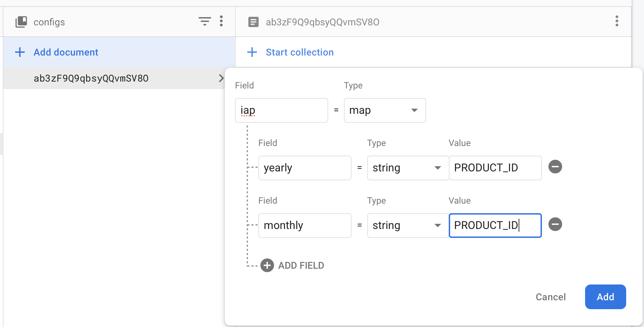The image size is (644, 327).
Task: Click Start collection link
Action: click(300, 52)
